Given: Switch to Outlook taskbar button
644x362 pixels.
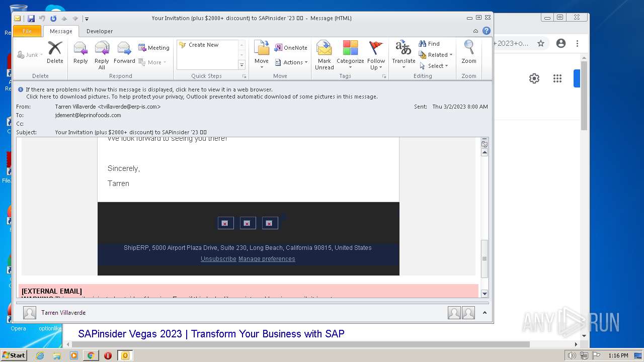Looking at the screenshot, I should 125,355.
